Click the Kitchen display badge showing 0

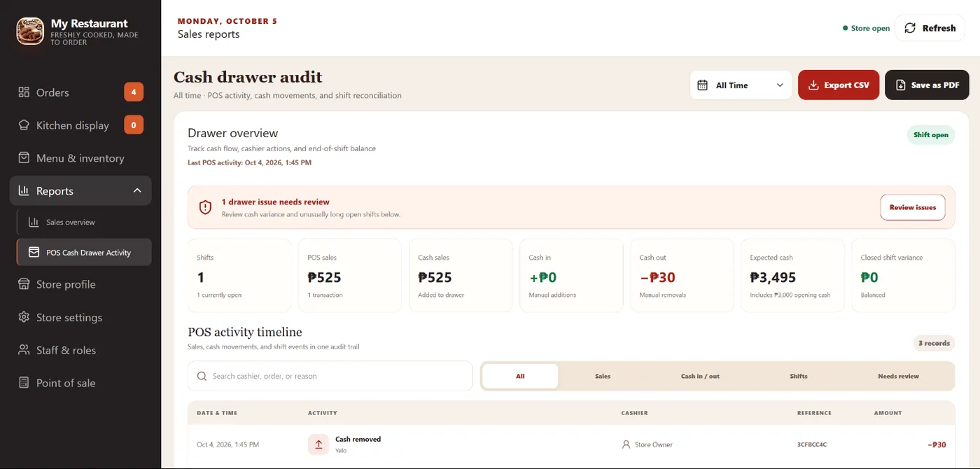pos(134,125)
